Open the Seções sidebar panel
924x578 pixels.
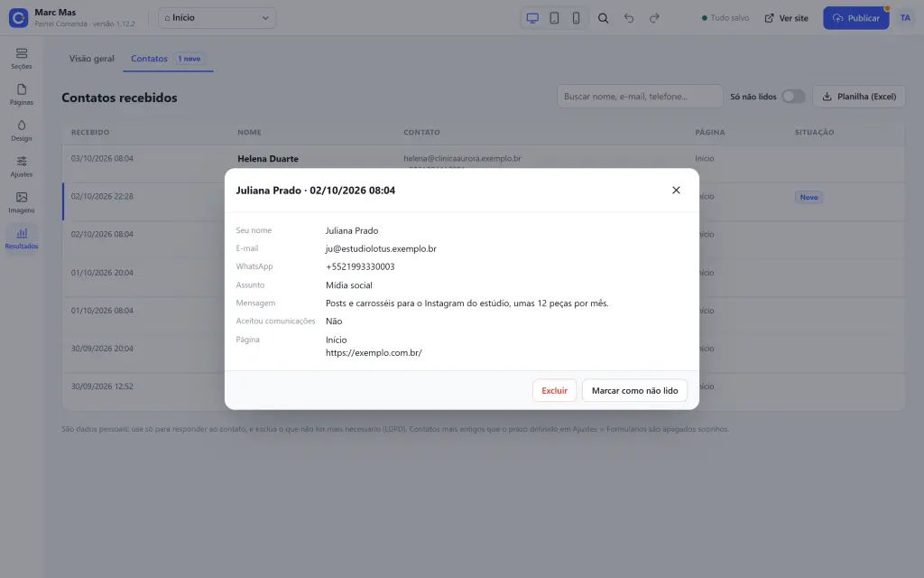click(22, 59)
